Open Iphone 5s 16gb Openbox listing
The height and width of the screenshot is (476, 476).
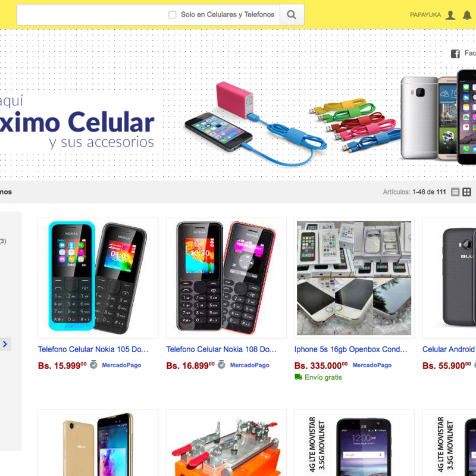350,349
